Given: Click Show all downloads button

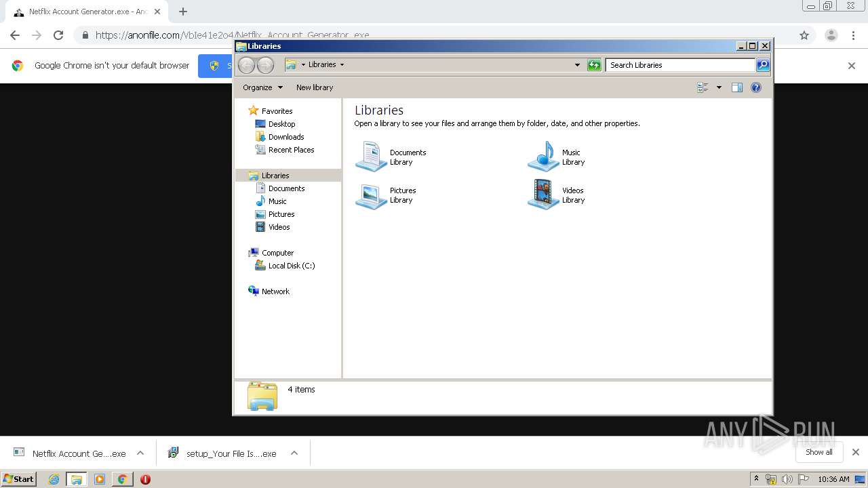Looking at the screenshot, I should pyautogui.click(x=818, y=452).
